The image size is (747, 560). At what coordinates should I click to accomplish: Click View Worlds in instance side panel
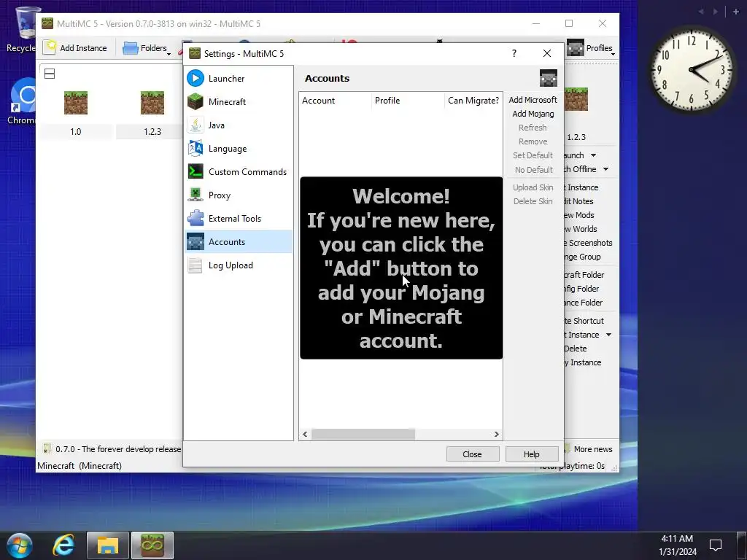click(x=580, y=229)
